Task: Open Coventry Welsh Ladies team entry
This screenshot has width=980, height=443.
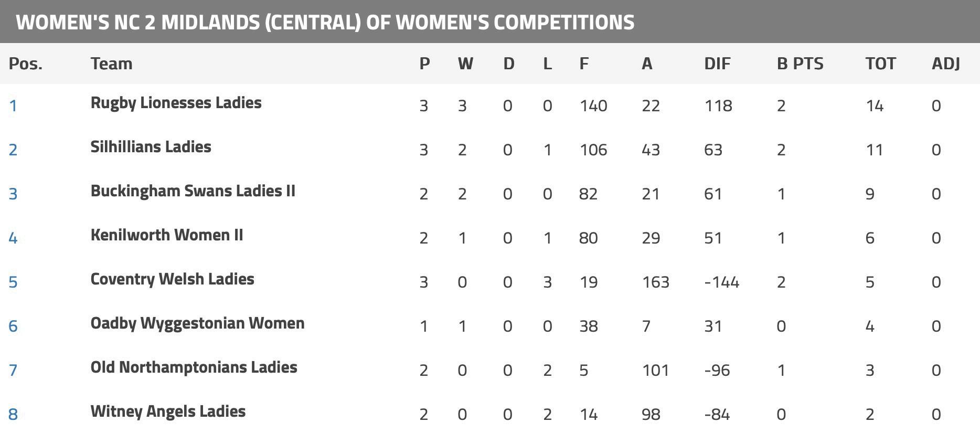Action: (x=172, y=279)
